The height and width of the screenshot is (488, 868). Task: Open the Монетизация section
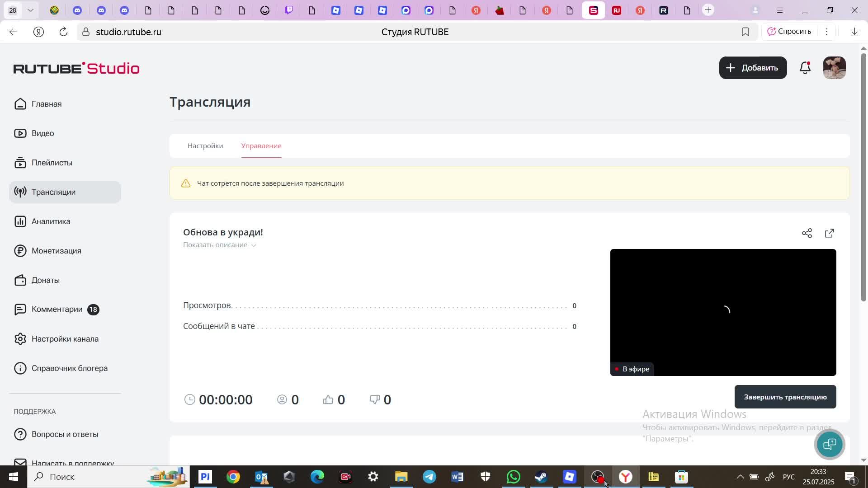[x=57, y=251]
